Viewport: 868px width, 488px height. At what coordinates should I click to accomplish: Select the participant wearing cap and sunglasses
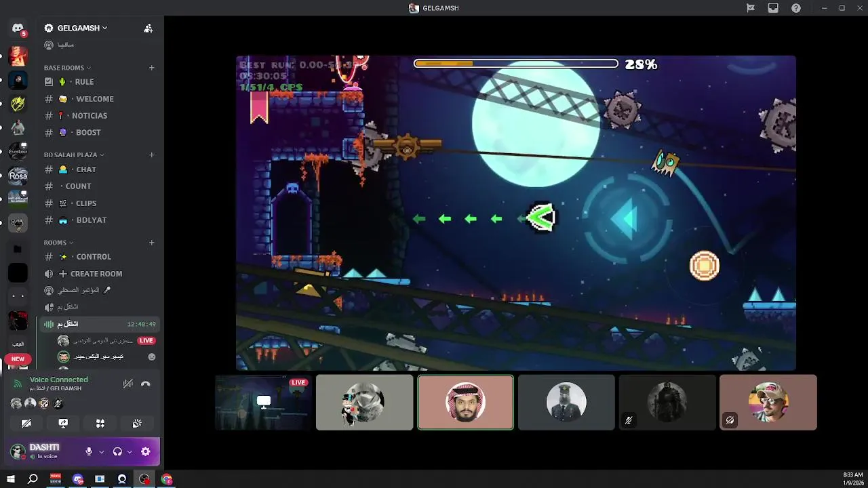point(768,403)
